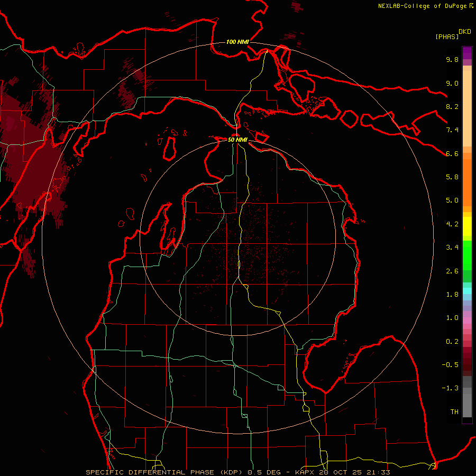The height and width of the screenshot is (476, 476).
Task: Click the 1.0 scale value
Action: pos(452,318)
